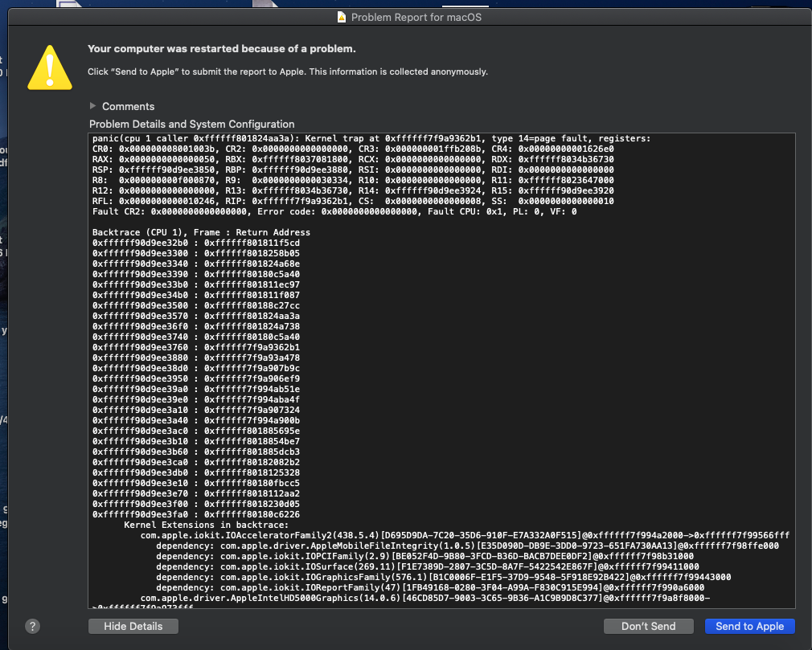The image size is (812, 650).
Task: Click backtrace row ending in '0xffffff7f9a9362b1'
Action: (196, 347)
